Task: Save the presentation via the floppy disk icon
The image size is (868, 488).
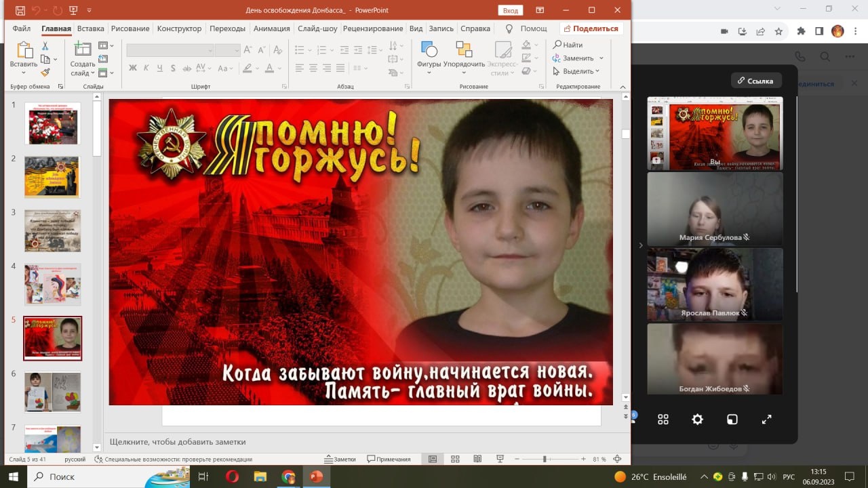Action: (20, 10)
